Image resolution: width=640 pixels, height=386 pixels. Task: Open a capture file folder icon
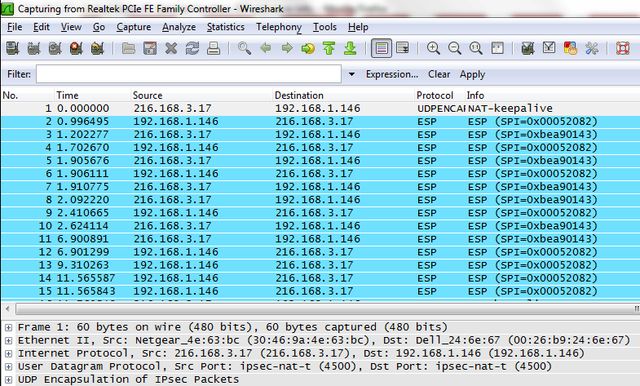129,48
